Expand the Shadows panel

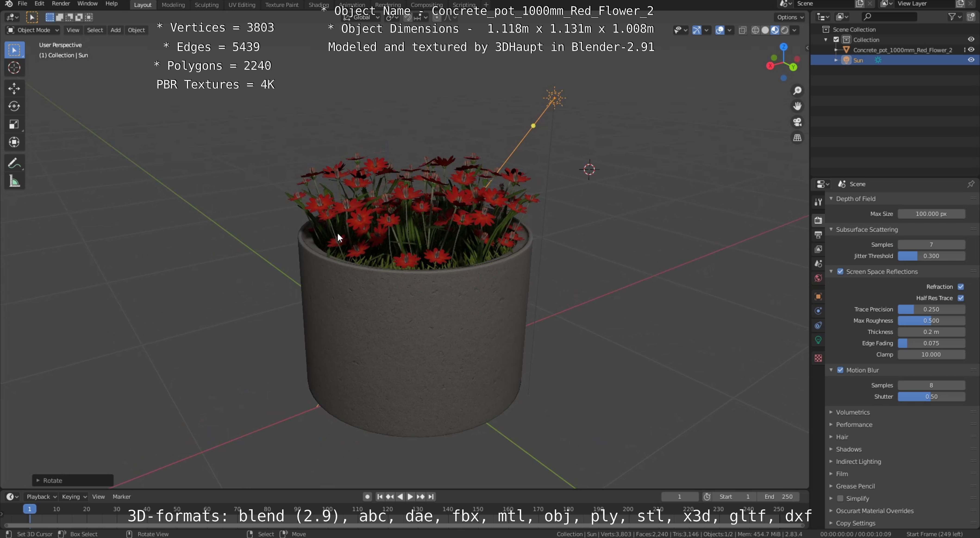pyautogui.click(x=848, y=449)
